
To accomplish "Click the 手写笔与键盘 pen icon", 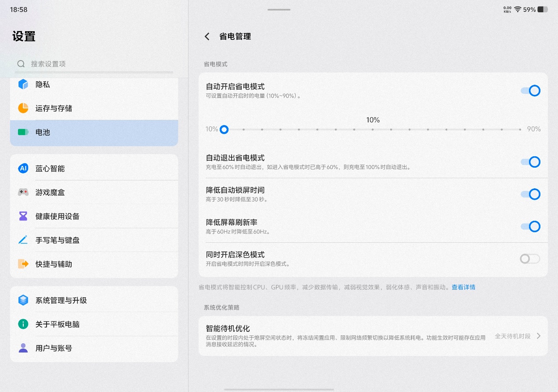I will pyautogui.click(x=23, y=240).
